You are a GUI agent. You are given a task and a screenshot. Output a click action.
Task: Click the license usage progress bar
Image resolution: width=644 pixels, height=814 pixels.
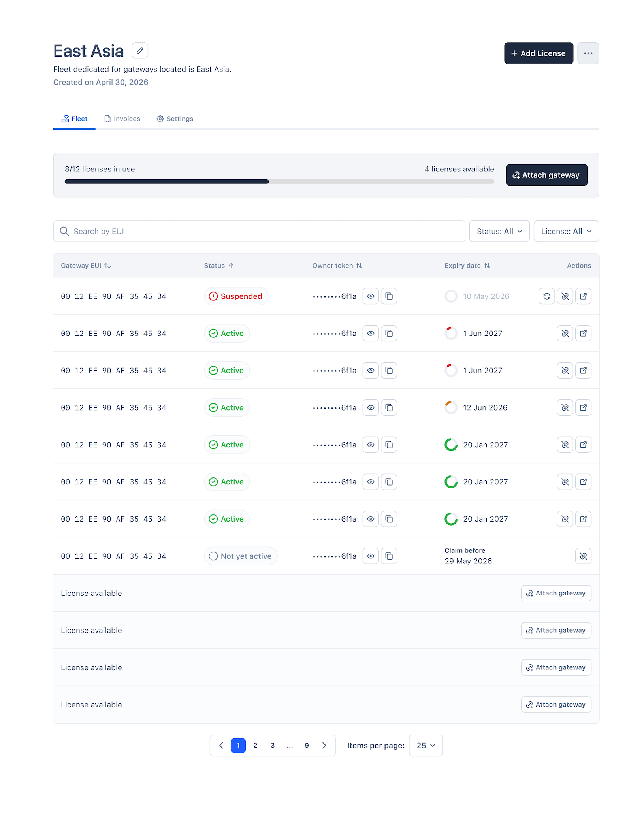[x=279, y=182]
